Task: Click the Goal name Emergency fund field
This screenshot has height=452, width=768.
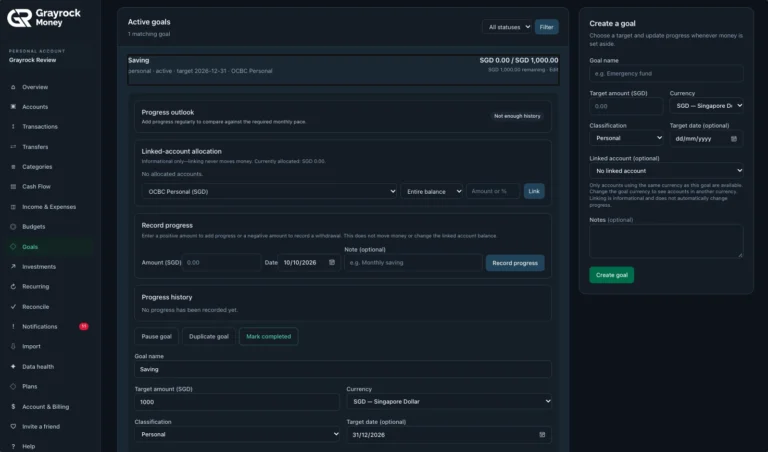Action: (666, 73)
